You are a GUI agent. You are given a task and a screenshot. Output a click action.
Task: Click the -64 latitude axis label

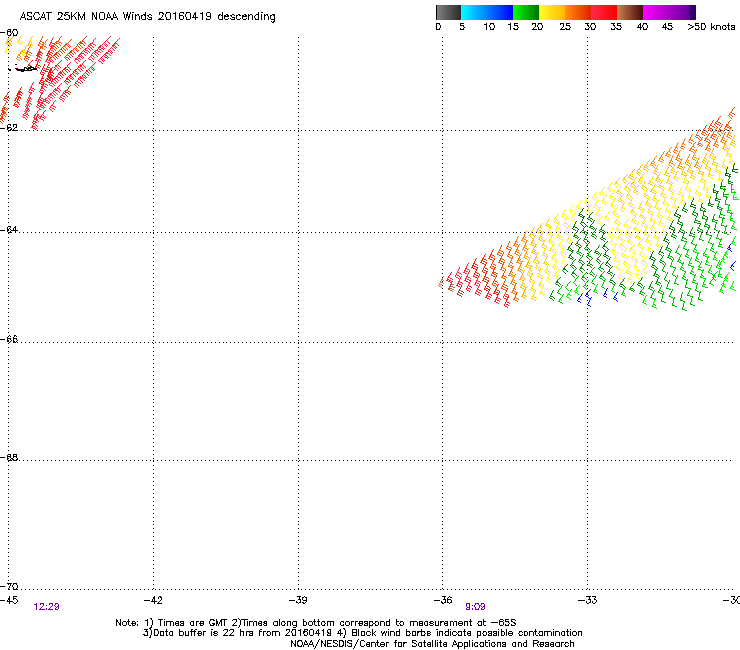point(9,230)
